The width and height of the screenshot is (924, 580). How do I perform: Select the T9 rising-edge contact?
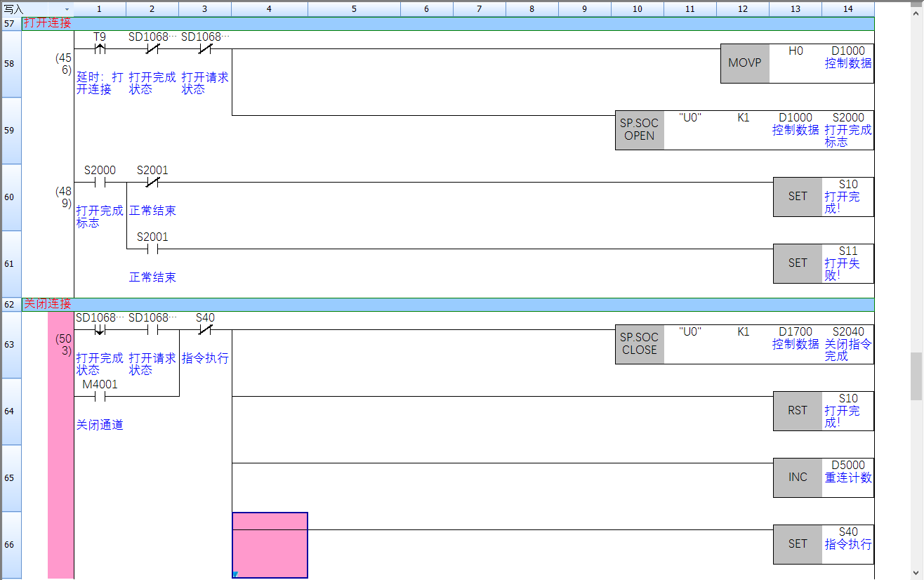pyautogui.click(x=100, y=49)
